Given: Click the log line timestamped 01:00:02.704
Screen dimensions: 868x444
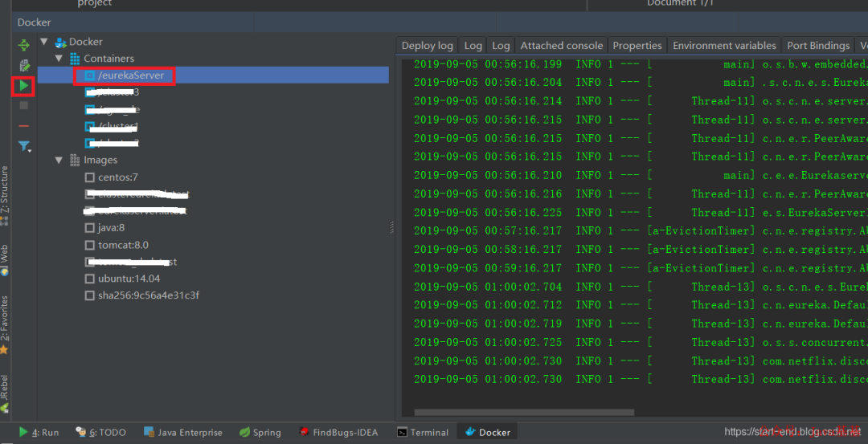Looking at the screenshot, I should point(641,287).
